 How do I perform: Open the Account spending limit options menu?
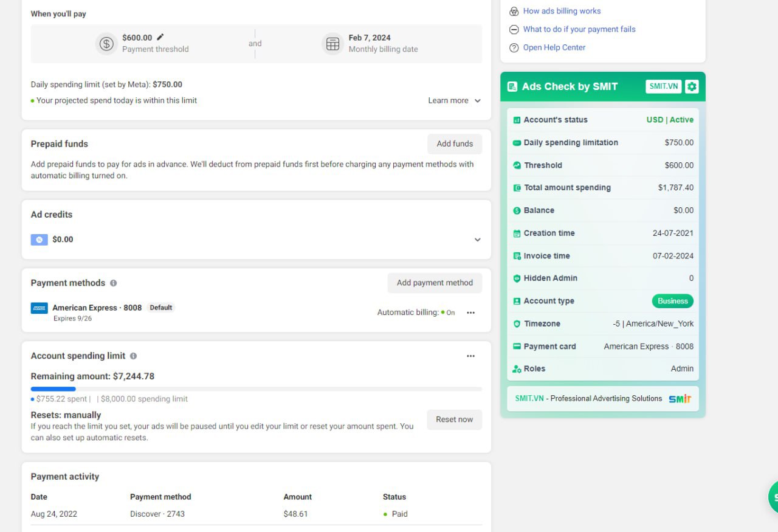point(470,356)
